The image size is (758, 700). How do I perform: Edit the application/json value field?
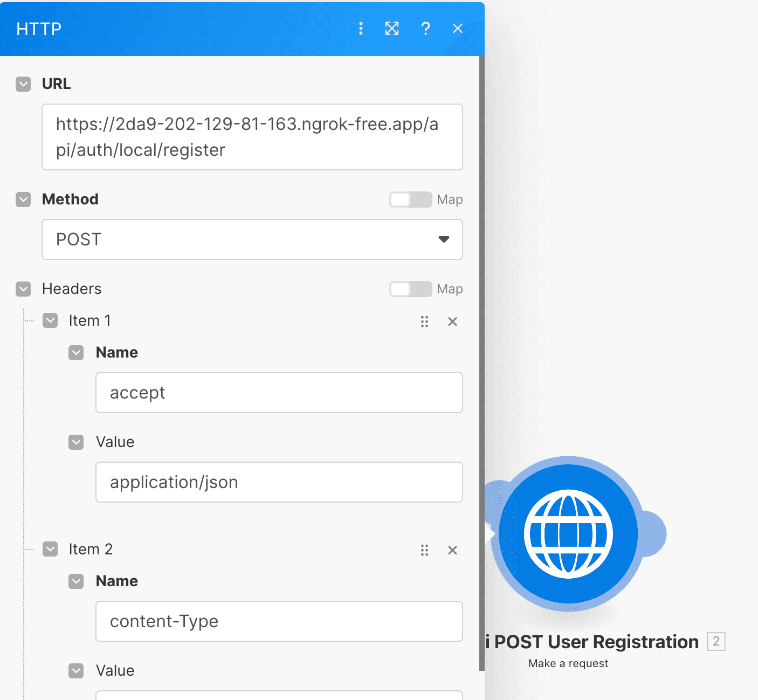(x=279, y=482)
